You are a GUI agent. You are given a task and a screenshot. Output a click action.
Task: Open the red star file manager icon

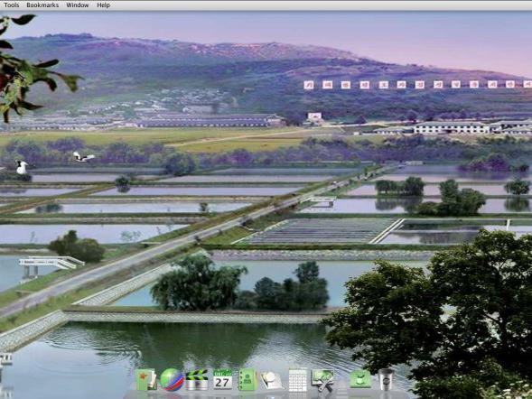click(x=146, y=380)
